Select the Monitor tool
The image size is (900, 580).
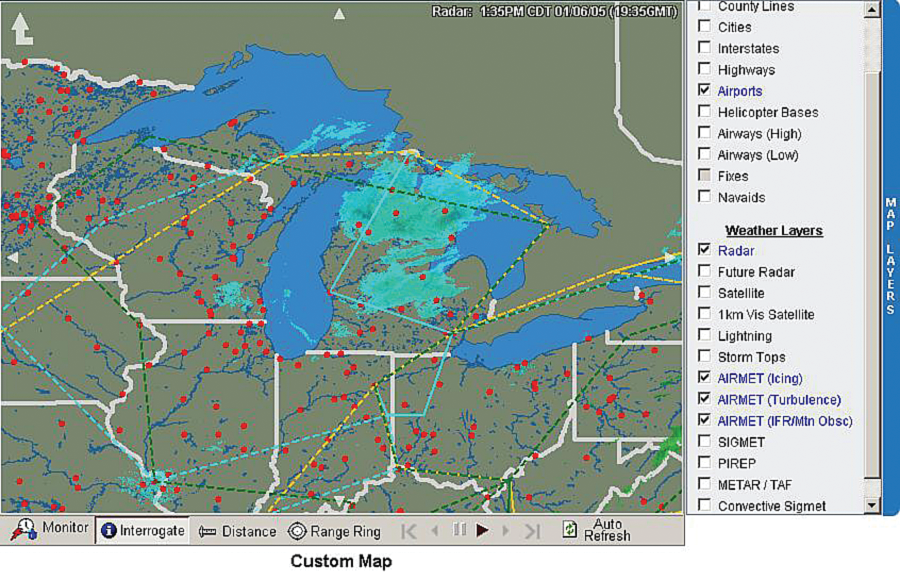point(50,529)
